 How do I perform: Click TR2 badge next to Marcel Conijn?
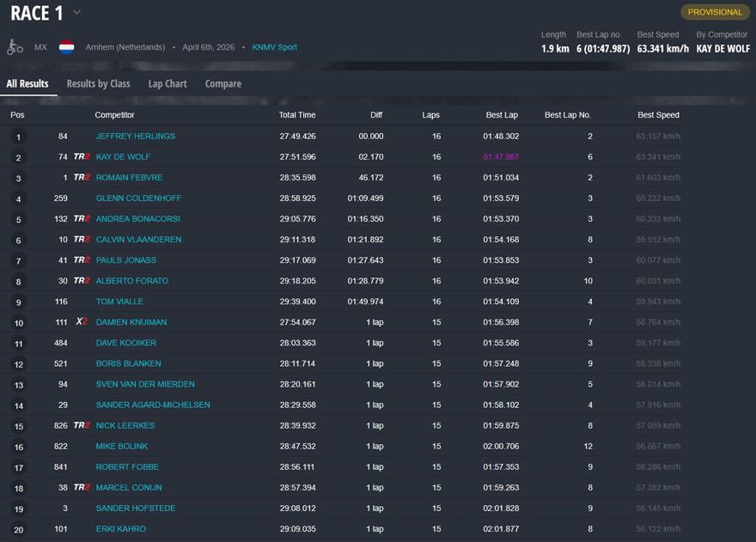(82, 487)
